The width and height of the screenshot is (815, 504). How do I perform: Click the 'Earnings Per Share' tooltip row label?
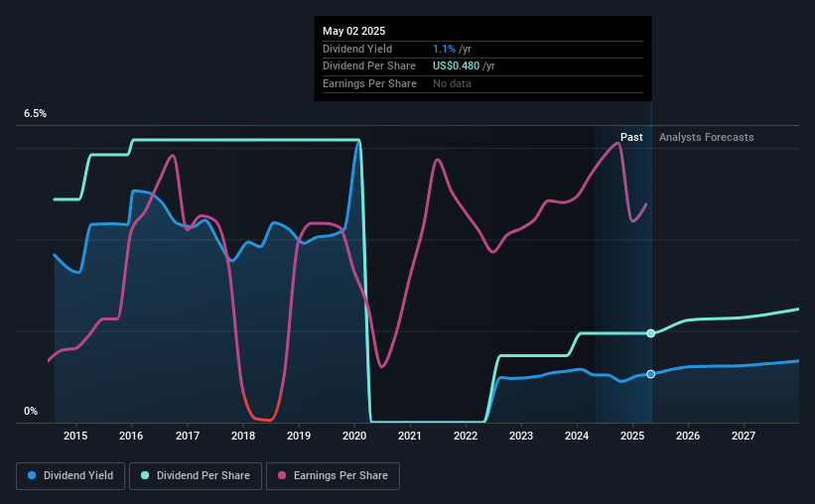[369, 83]
